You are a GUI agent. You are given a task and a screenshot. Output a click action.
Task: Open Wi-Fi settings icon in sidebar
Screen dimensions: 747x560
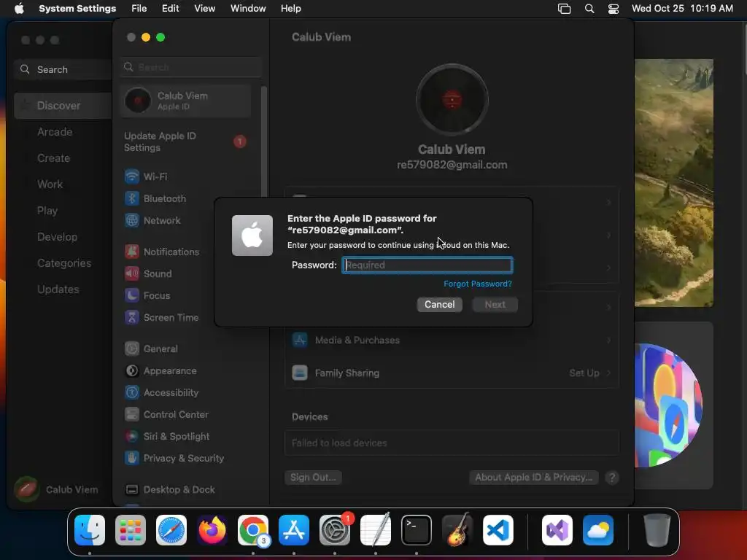coord(132,176)
